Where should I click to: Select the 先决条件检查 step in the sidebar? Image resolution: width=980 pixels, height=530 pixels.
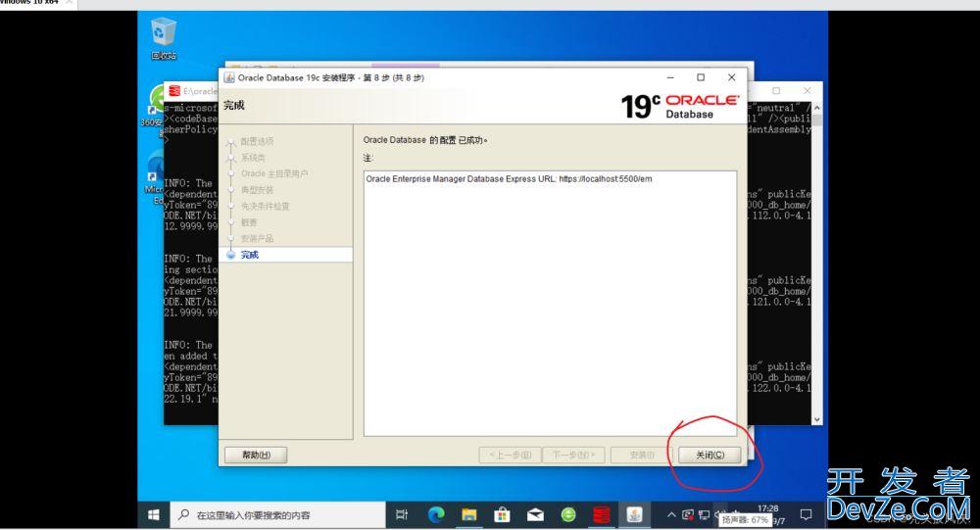pyautogui.click(x=265, y=207)
